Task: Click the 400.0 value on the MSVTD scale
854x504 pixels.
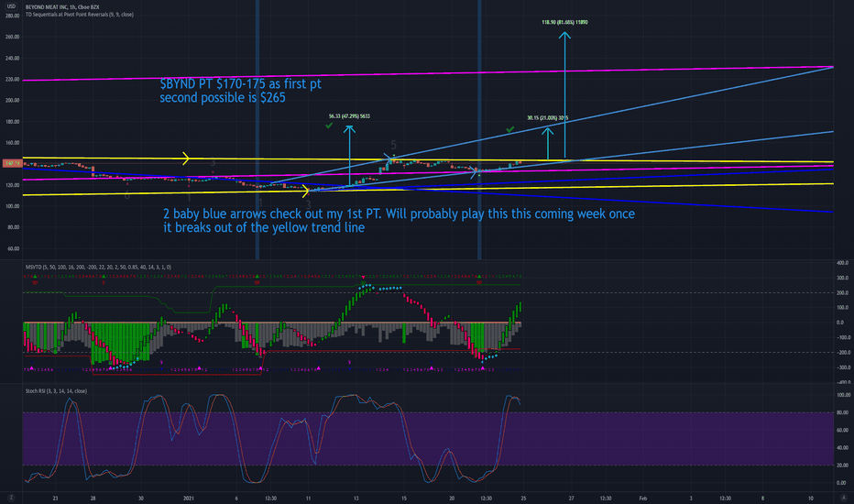Action: [x=843, y=263]
